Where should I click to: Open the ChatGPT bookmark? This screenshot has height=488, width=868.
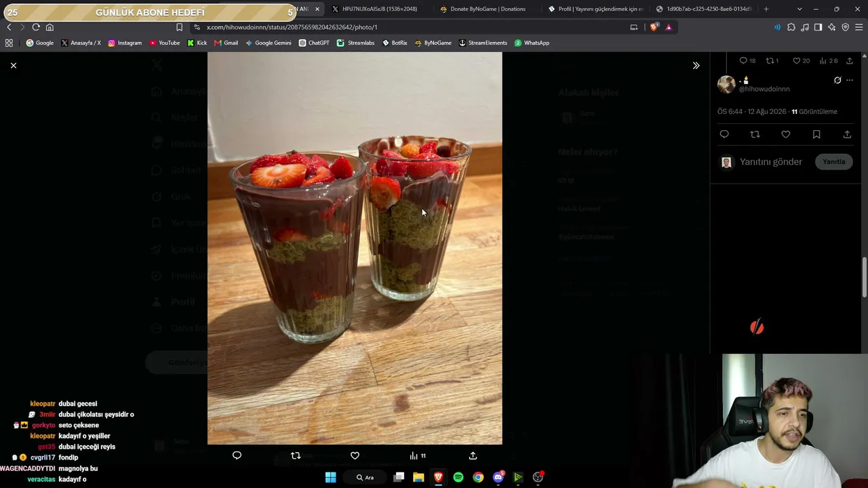pos(314,43)
